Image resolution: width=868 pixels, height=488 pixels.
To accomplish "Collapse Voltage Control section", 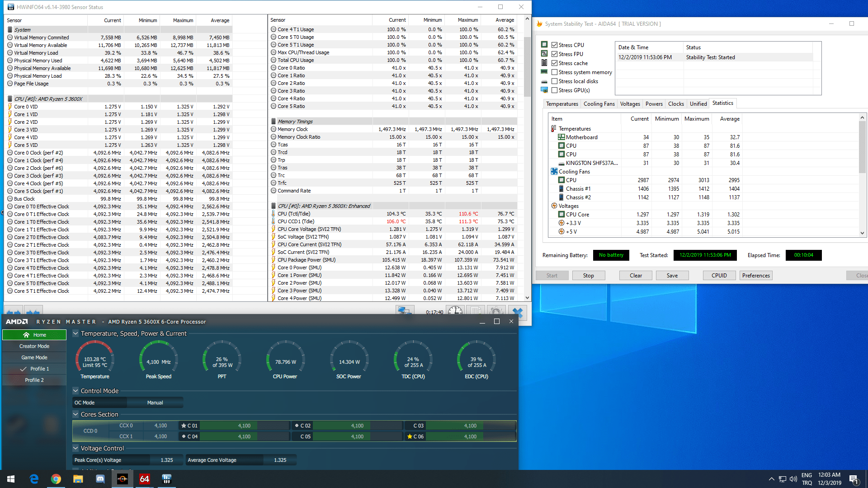I will click(x=75, y=448).
